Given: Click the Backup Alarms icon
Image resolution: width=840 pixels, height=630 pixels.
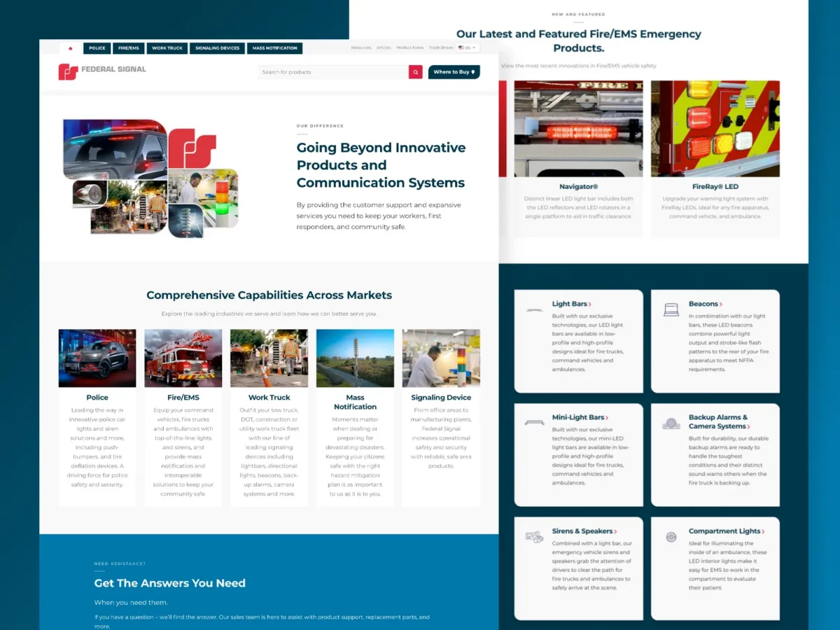Looking at the screenshot, I should [671, 423].
